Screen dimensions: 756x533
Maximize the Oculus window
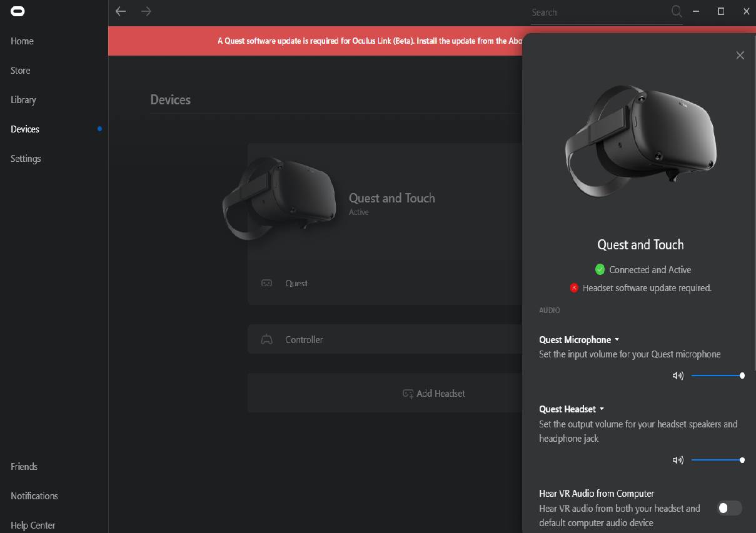click(721, 11)
